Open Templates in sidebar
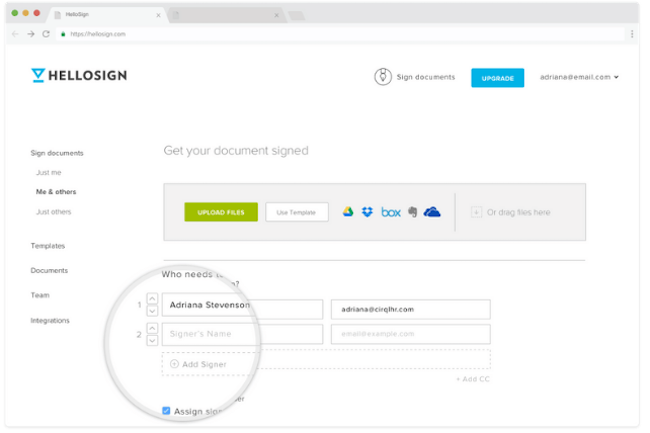 [48, 246]
